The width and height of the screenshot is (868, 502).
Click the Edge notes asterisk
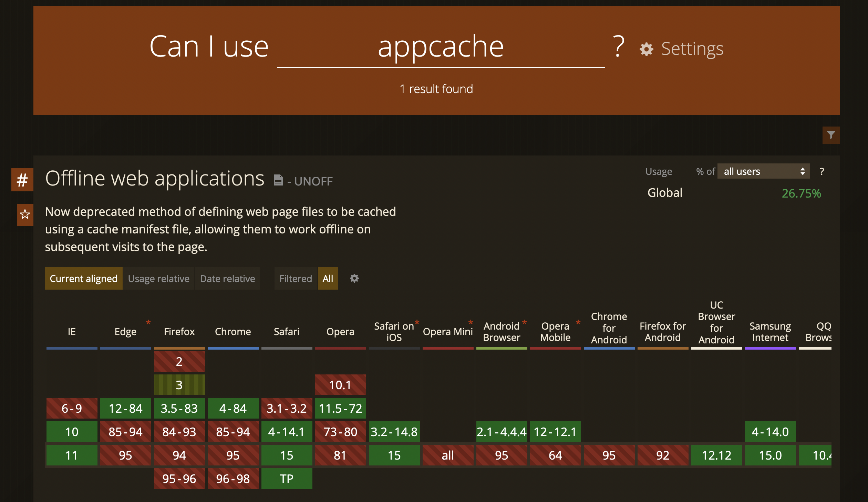tap(148, 323)
